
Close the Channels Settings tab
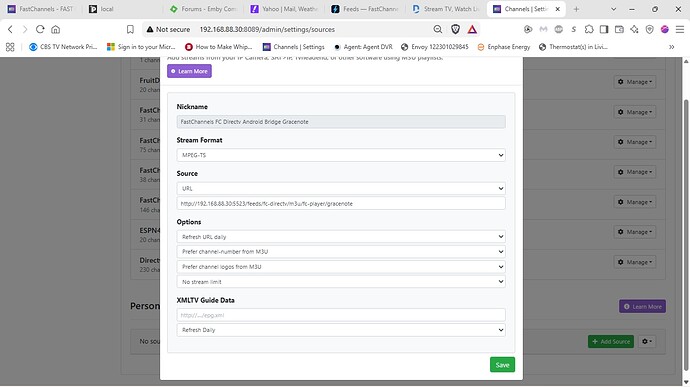pos(558,9)
